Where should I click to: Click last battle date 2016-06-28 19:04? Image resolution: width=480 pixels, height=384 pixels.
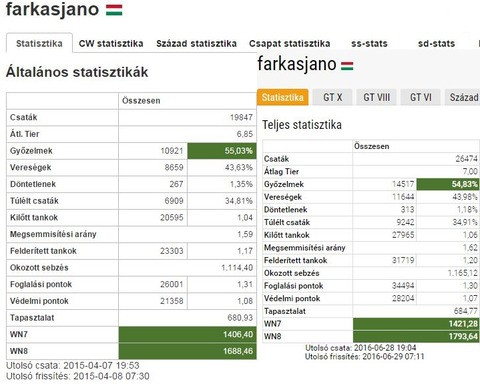(385, 348)
